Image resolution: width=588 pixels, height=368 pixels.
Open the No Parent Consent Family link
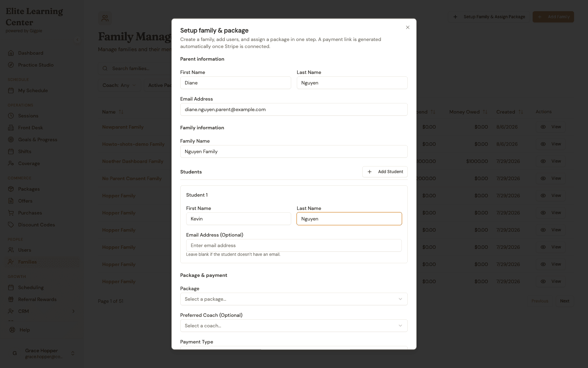(132, 178)
